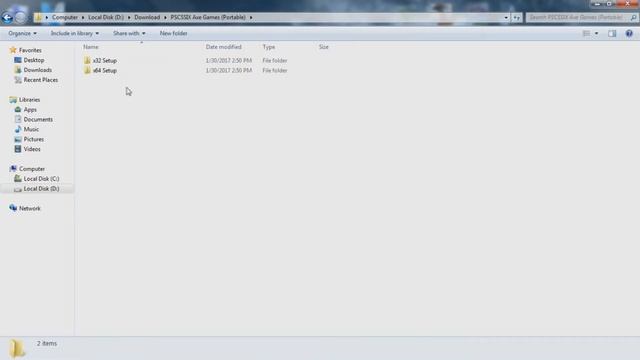Open the Organize menu
The image size is (640, 360).
(22, 33)
